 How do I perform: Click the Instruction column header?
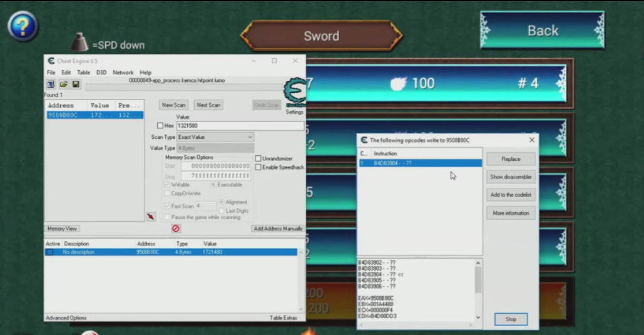pos(386,153)
